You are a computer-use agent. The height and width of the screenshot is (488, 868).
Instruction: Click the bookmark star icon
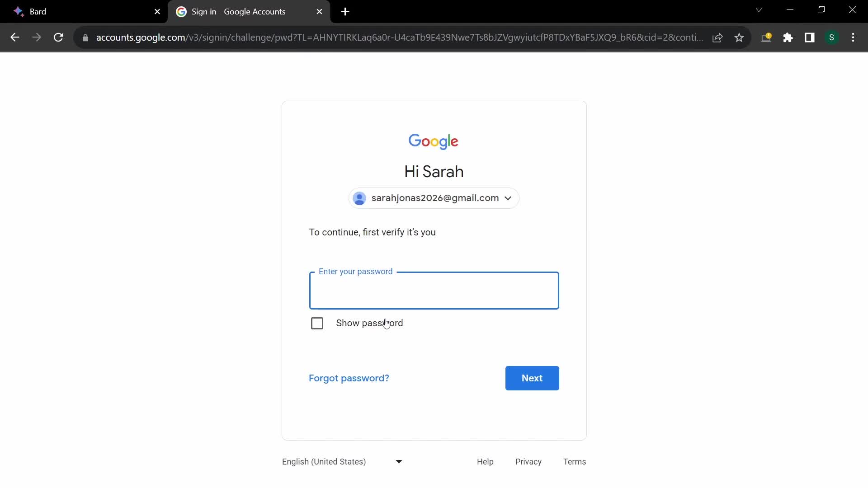(740, 37)
